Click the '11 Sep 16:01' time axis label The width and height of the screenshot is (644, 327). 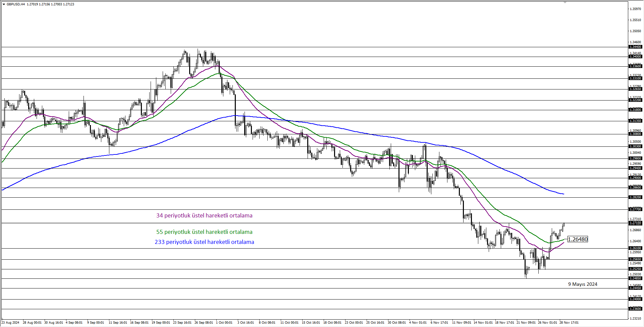pos(118,323)
